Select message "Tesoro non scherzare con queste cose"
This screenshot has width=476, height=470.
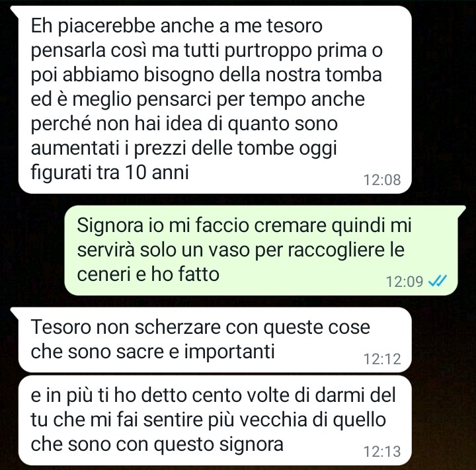(215, 340)
